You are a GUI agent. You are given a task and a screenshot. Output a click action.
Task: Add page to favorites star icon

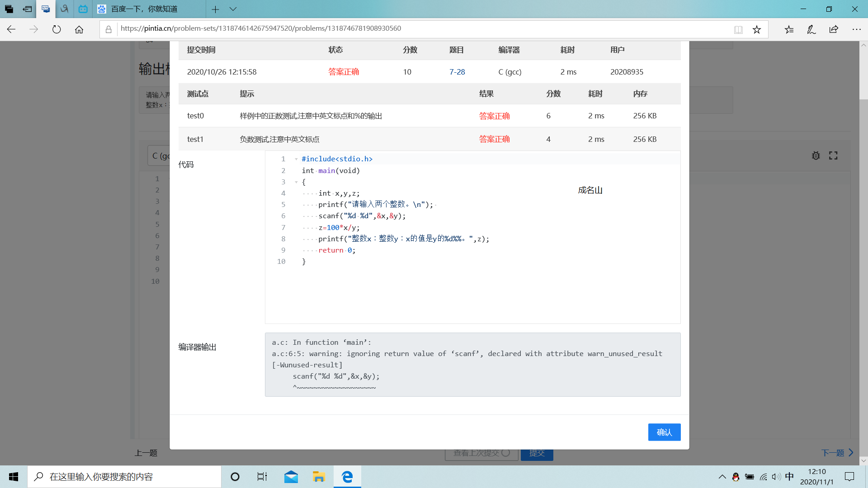click(x=757, y=29)
